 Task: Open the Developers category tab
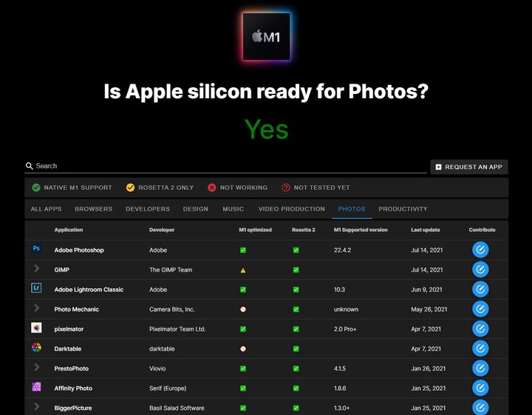pos(148,209)
